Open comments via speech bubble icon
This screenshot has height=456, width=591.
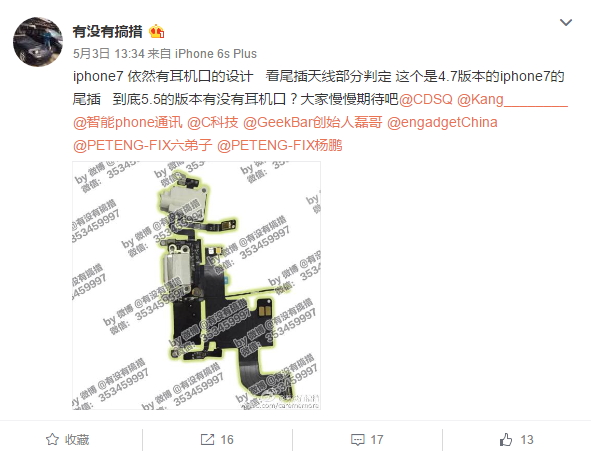click(x=357, y=440)
